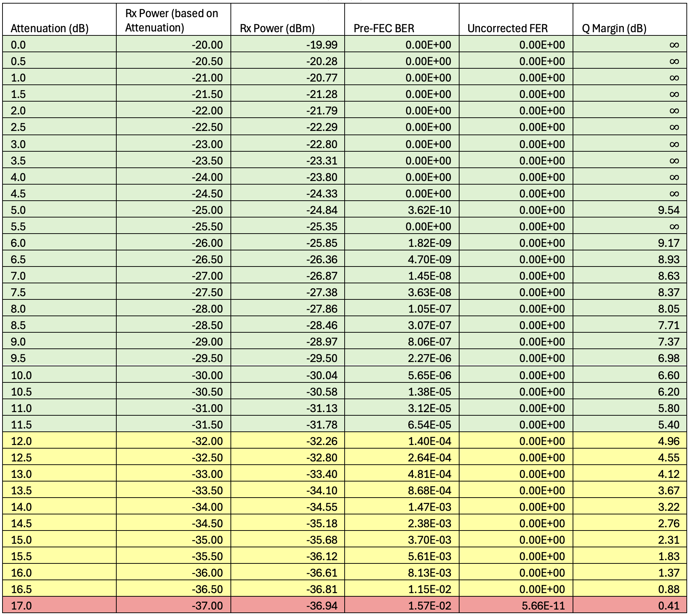Click the Q Margin value 0.88
This screenshot has width=690, height=616.
(x=630, y=588)
